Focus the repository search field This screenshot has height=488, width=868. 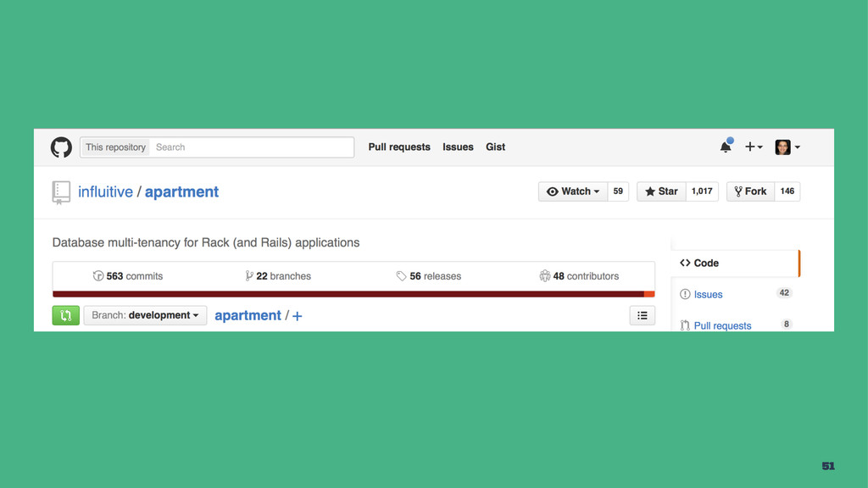(x=252, y=147)
